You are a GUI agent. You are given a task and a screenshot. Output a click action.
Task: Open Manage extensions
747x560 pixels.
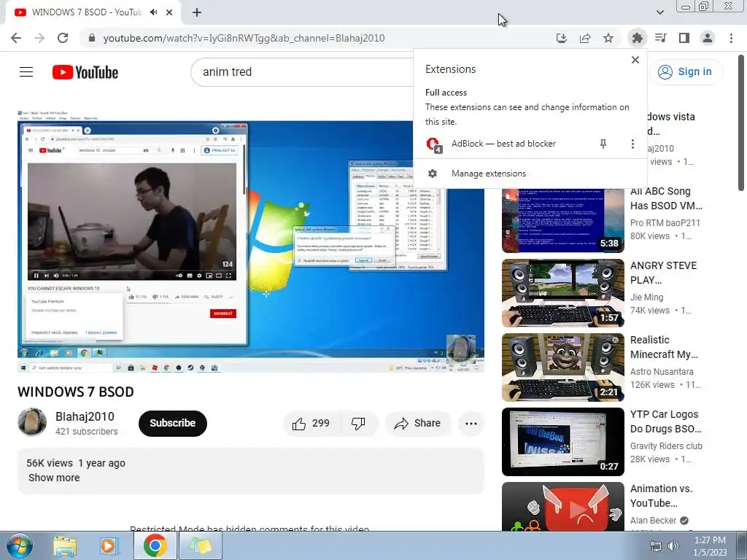530,174
